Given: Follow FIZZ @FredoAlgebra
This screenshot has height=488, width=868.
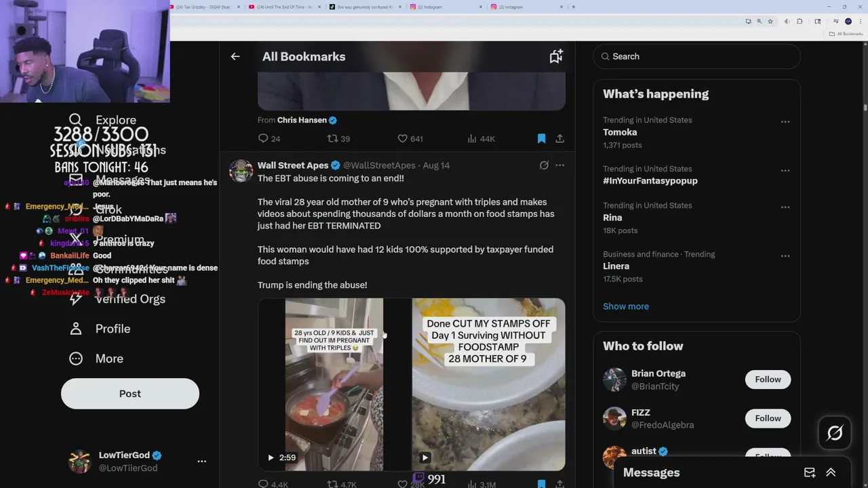Looking at the screenshot, I should pyautogui.click(x=768, y=418).
